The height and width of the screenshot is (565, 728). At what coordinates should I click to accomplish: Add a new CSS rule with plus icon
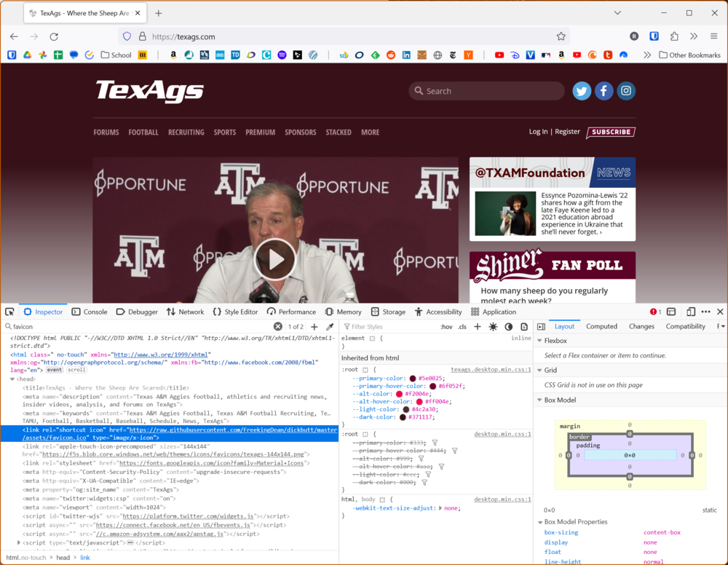(478, 327)
